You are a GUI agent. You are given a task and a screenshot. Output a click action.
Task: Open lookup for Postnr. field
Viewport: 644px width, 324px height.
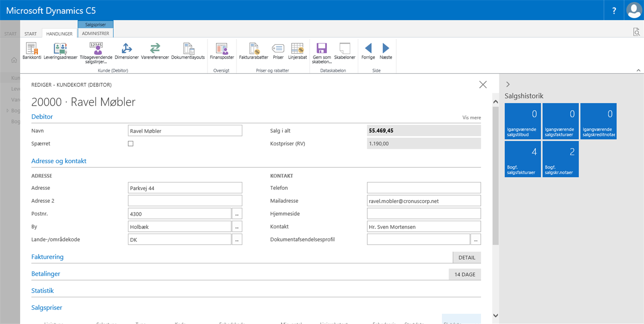click(237, 214)
